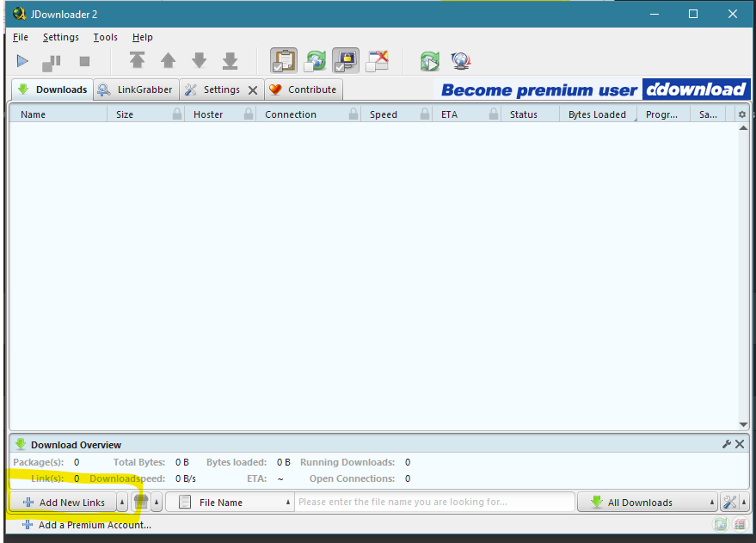This screenshot has height=543, width=756.
Task: Move selected item down one position
Action: pos(199,61)
